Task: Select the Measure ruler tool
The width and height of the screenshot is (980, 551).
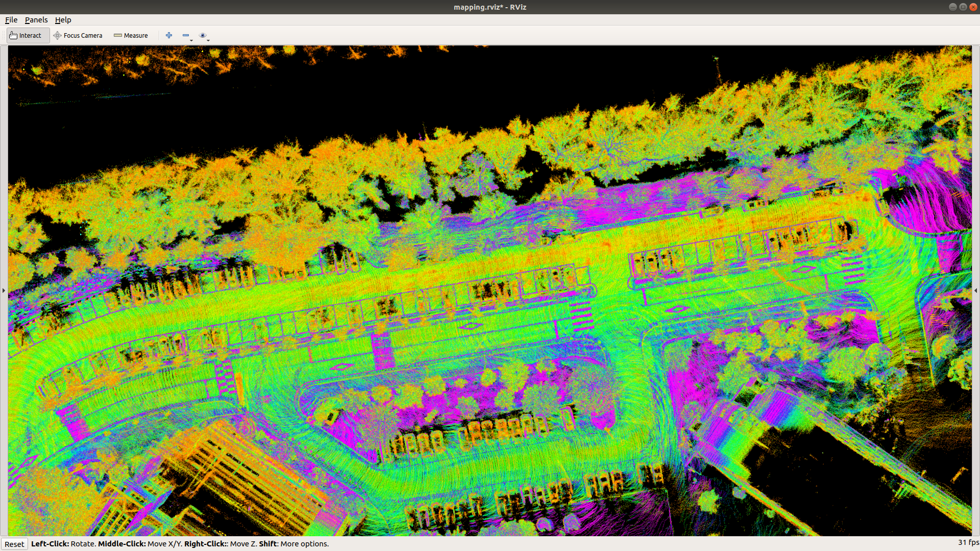Action: tap(131, 35)
